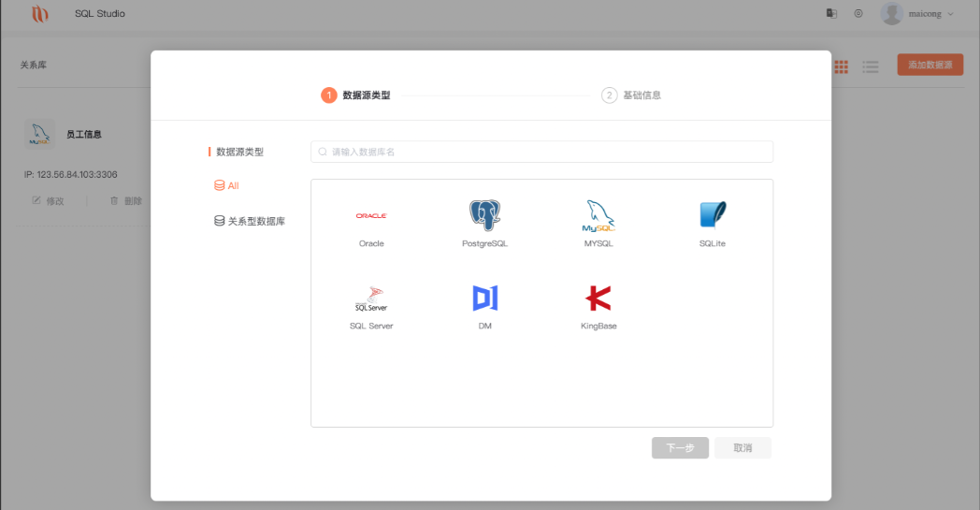Pick the KingBase red K icon
980x510 pixels.
tap(598, 298)
